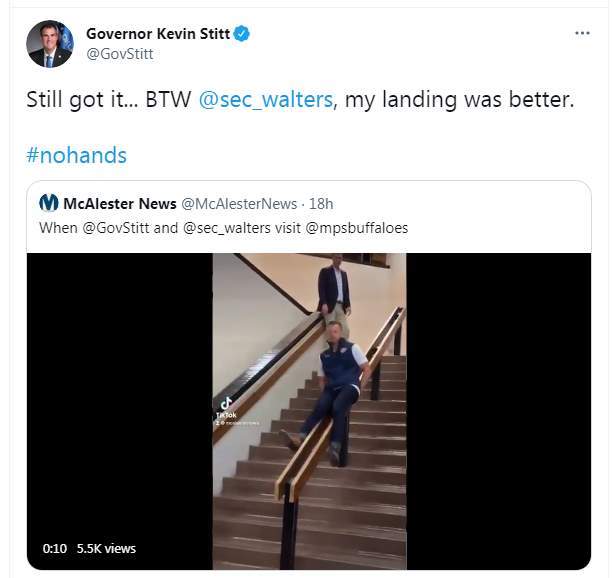Open the Governor Kevin Stitt display name
The height and width of the screenshot is (578, 612).
click(x=158, y=34)
